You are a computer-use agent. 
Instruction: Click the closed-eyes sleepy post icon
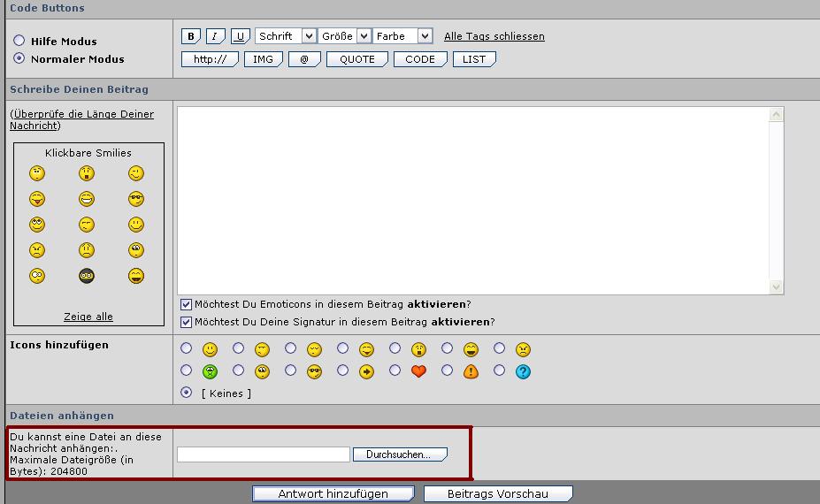coord(314,349)
